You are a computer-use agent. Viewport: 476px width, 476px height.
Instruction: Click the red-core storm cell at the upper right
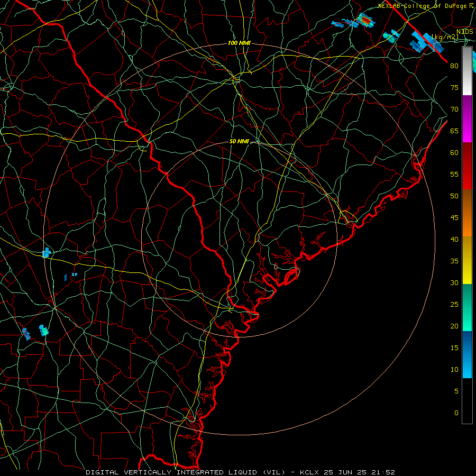click(365, 20)
